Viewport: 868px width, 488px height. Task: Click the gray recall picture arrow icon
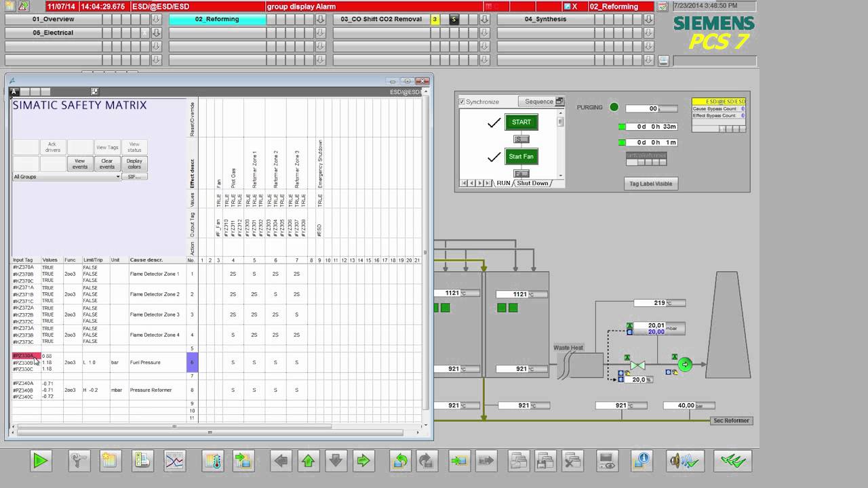[486, 461]
